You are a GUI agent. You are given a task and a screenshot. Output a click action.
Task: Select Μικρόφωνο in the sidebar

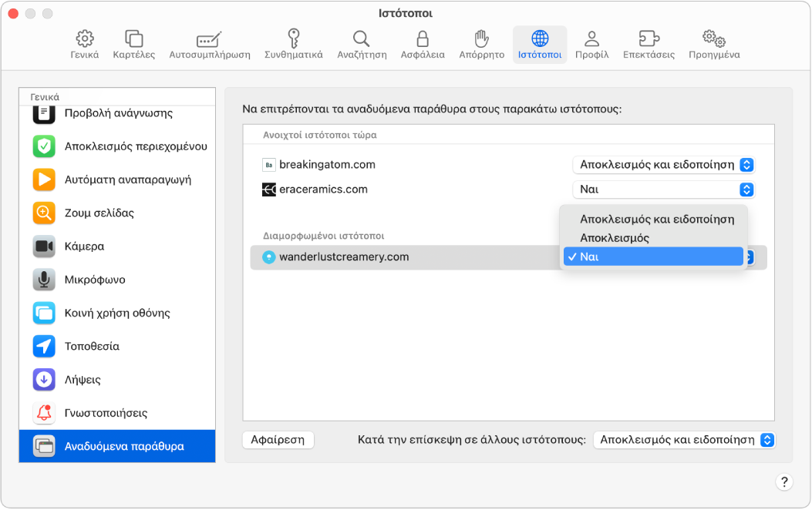[x=117, y=280]
